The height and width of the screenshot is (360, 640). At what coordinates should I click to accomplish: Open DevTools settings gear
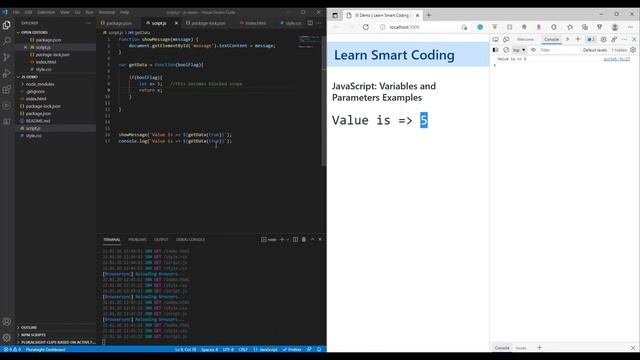click(603, 40)
